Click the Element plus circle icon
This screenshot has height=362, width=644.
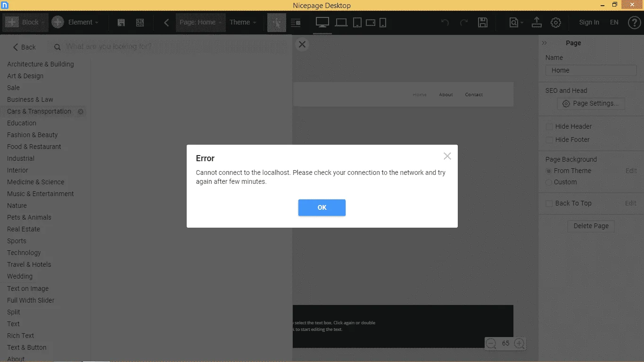(x=58, y=22)
